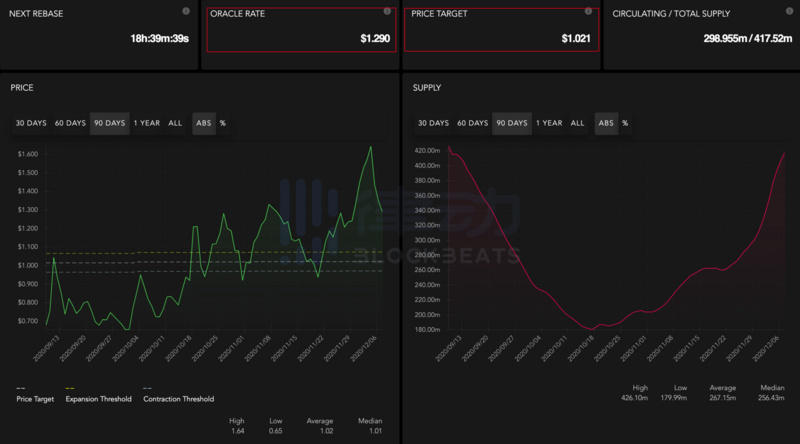800x444 pixels.
Task: Toggle Price Target legend line
Action: 36,399
